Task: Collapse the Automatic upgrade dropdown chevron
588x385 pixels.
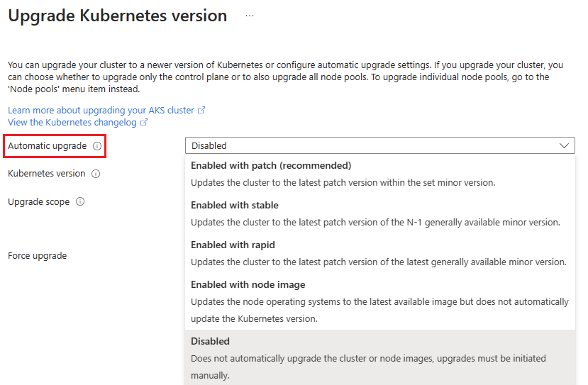Action: point(565,145)
